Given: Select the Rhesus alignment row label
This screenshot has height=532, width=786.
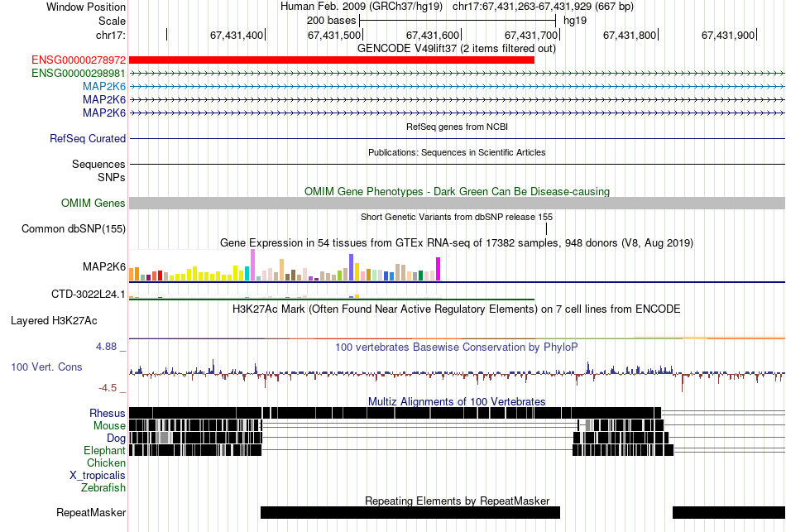Looking at the screenshot, I should coord(108,413).
